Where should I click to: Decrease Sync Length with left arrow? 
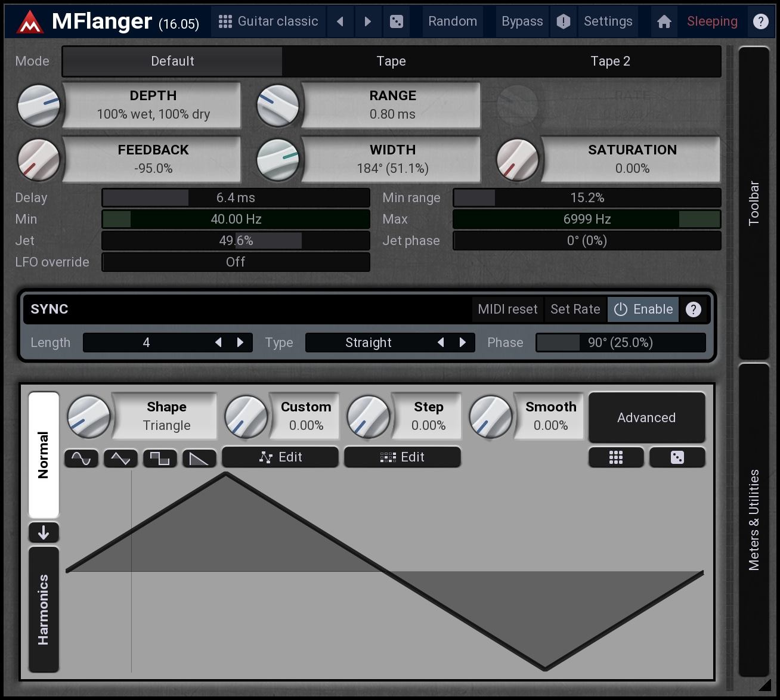[218, 342]
